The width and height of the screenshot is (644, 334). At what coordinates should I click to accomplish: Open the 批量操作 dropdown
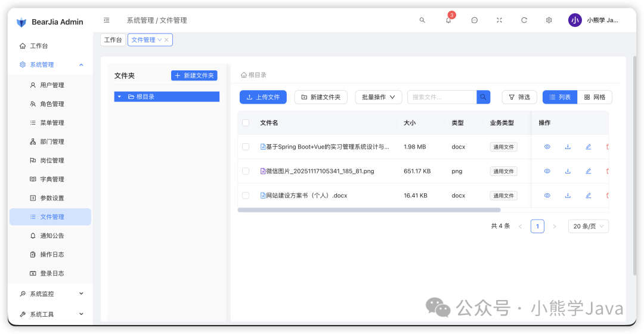pos(379,97)
